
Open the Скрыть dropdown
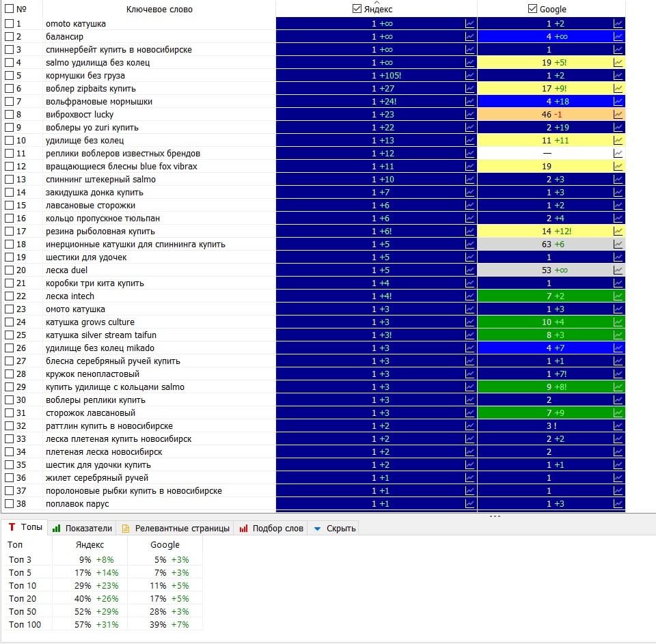coord(334,529)
